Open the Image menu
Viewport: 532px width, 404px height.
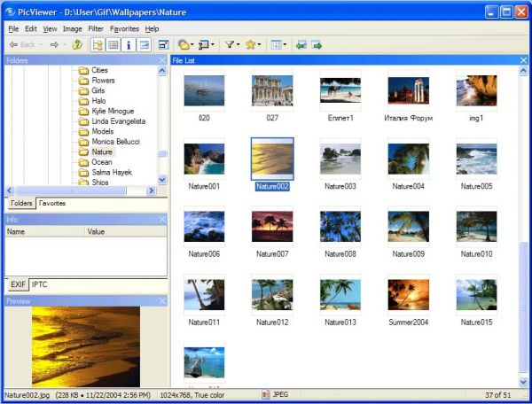(72, 28)
